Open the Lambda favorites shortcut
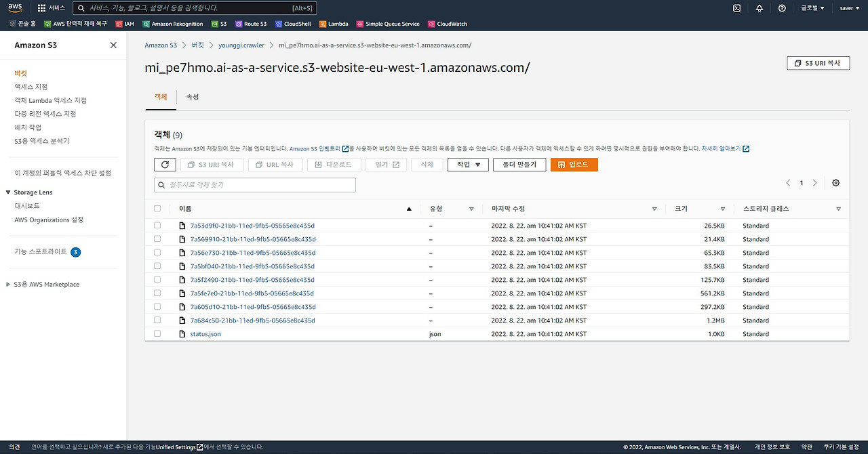 pos(333,24)
